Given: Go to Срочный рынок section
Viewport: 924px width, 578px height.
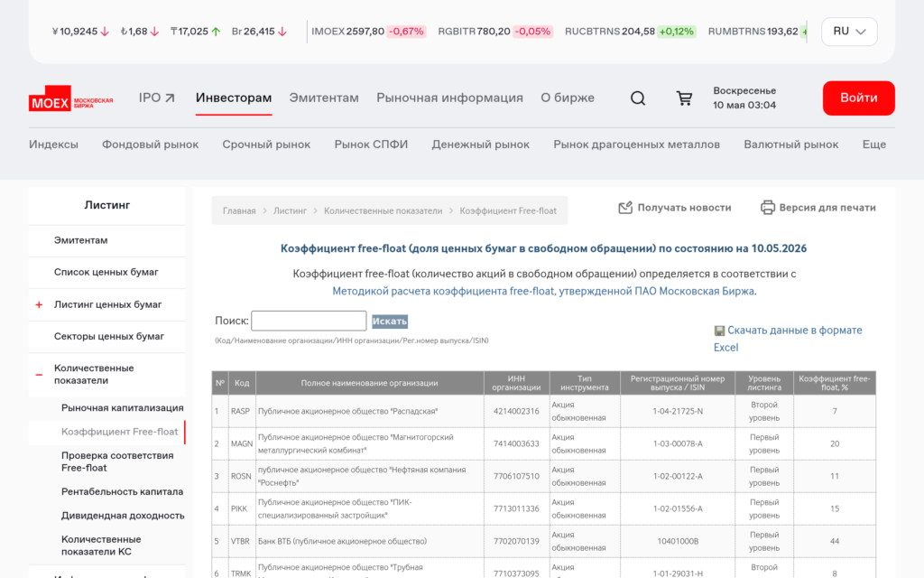Looking at the screenshot, I should pyautogui.click(x=266, y=144).
